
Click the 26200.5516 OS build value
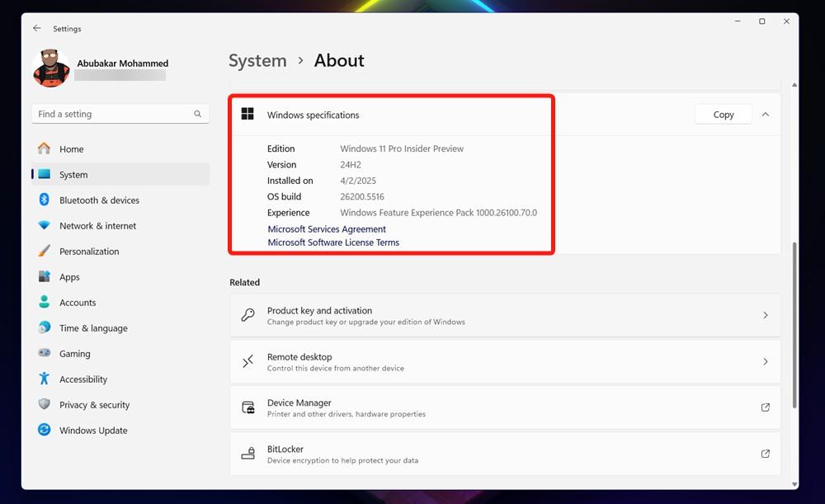pyautogui.click(x=362, y=197)
